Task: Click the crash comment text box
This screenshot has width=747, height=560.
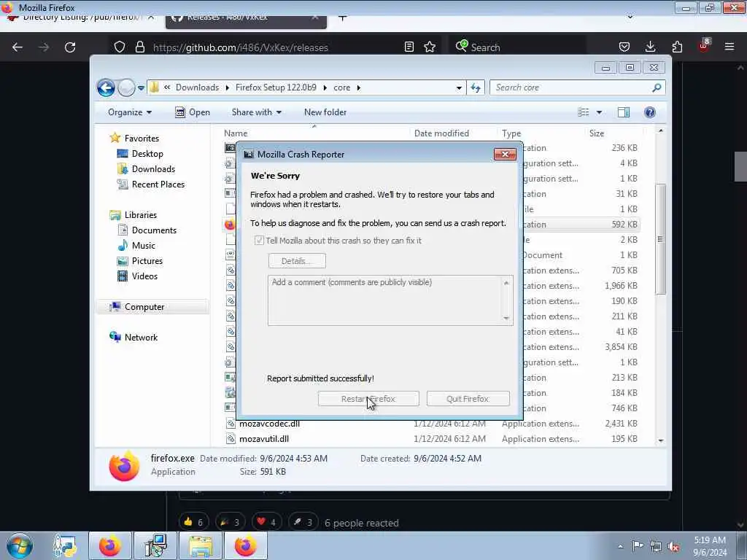Action: click(390, 300)
